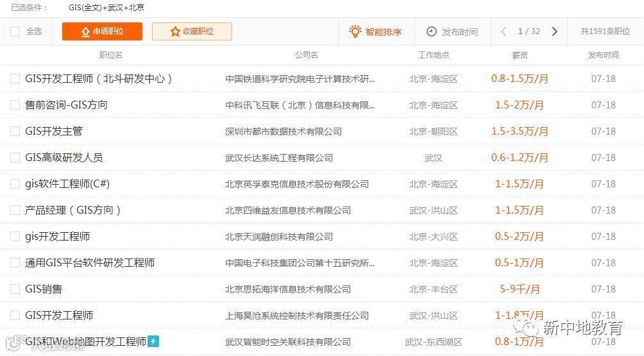Open job gis软件工程师(C#)

coord(67,183)
